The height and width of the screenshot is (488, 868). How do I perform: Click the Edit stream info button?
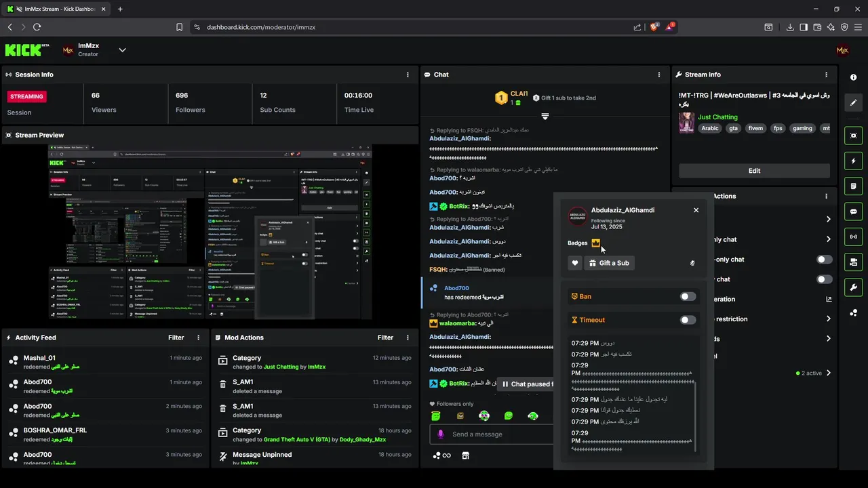[754, 171]
